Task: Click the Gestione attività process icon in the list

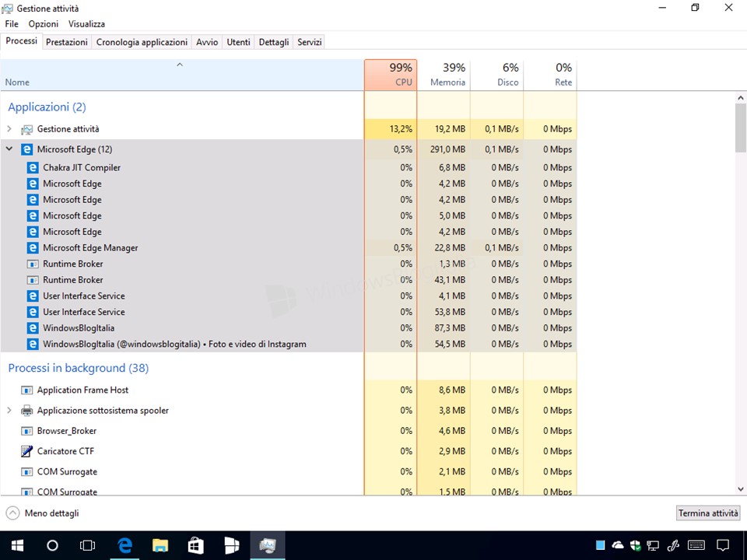Action: tap(26, 130)
